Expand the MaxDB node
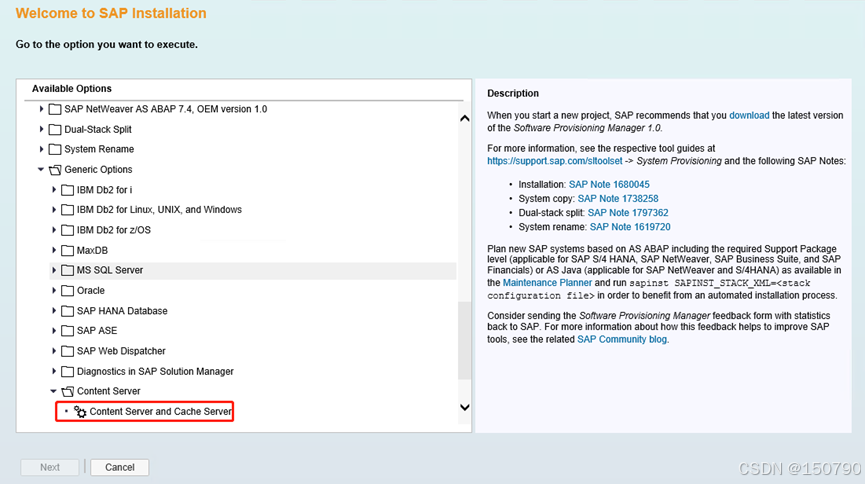 pyautogui.click(x=54, y=250)
